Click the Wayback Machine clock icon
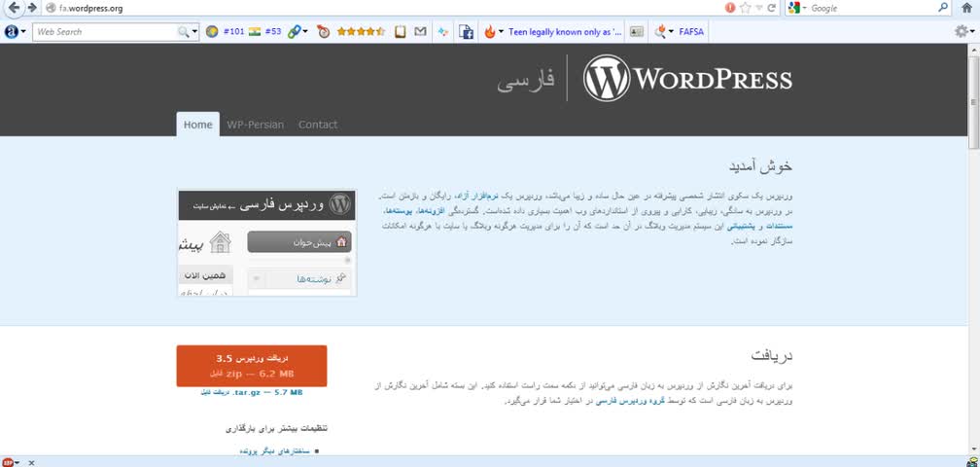 coord(323,32)
